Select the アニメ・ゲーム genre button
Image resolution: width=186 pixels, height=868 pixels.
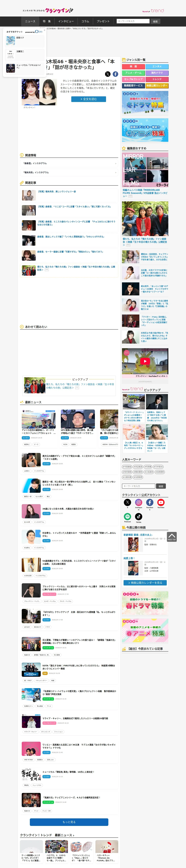[133, 73]
